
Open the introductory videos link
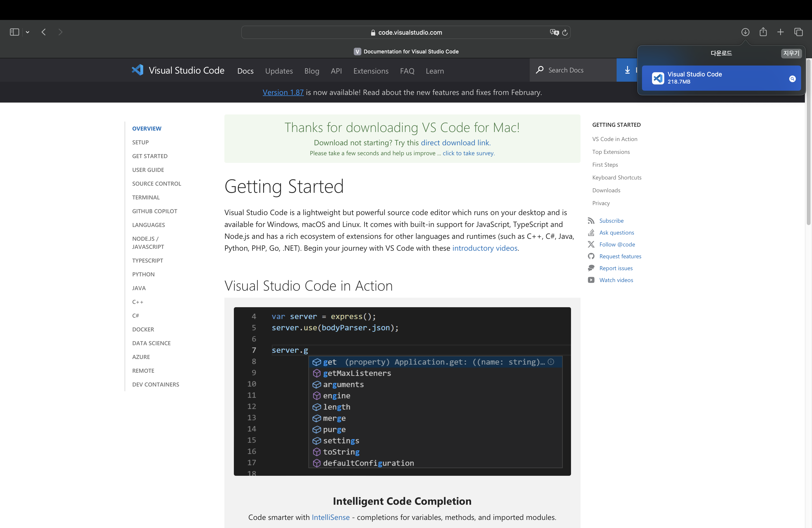[x=485, y=248]
